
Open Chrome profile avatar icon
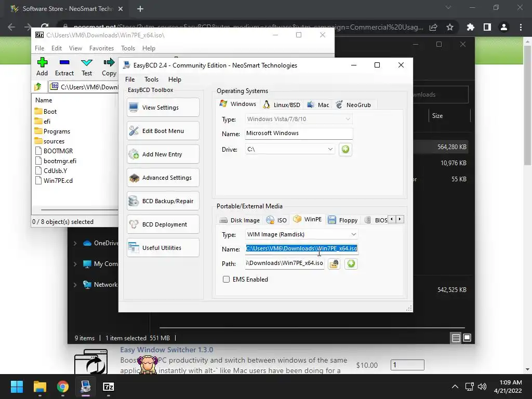[x=504, y=27]
